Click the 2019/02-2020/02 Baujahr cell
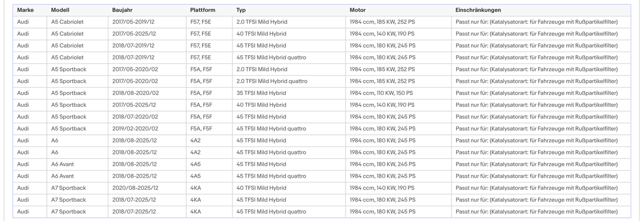Viewport: 644px width, 221px height. pos(135,129)
